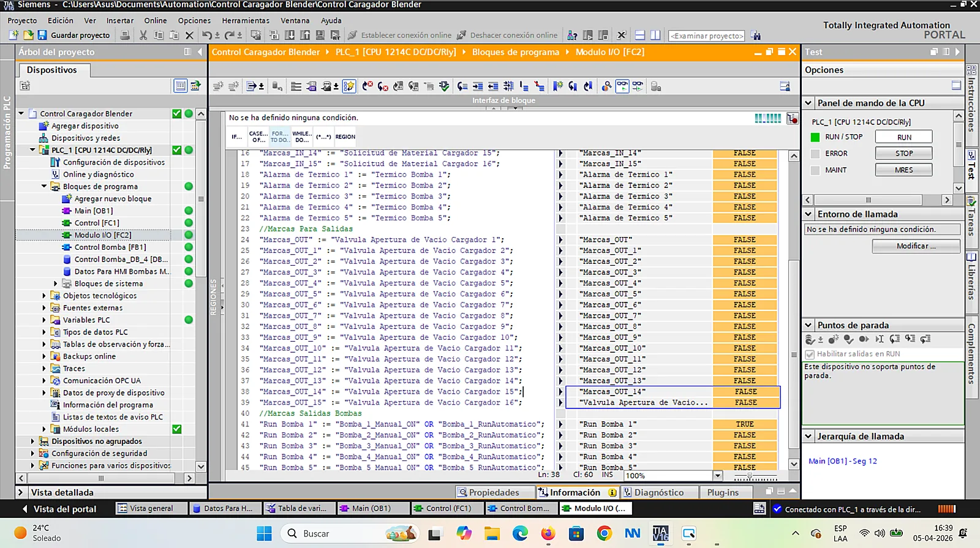The height and width of the screenshot is (548, 980).
Task: Click the favorites star icon in editor toolbar
Action: (349, 86)
